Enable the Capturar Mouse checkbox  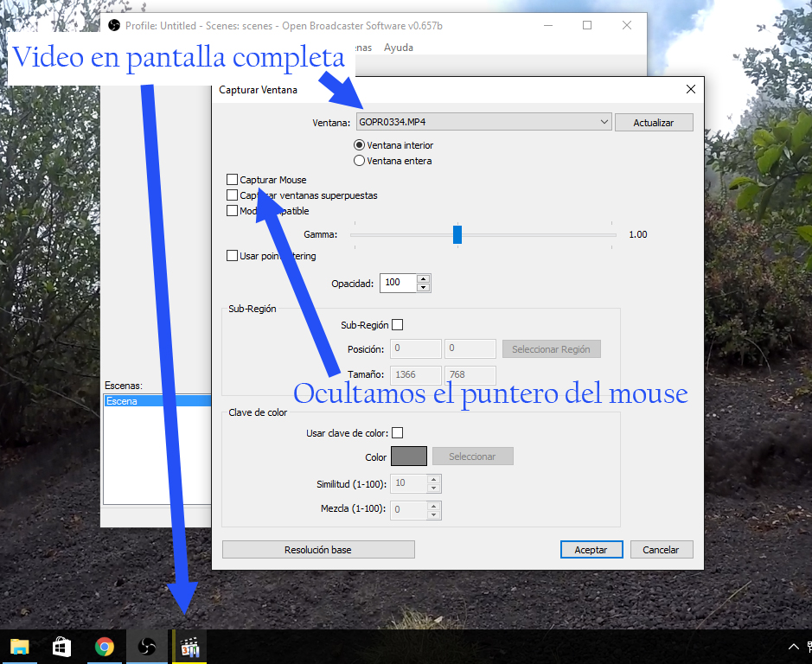click(232, 180)
